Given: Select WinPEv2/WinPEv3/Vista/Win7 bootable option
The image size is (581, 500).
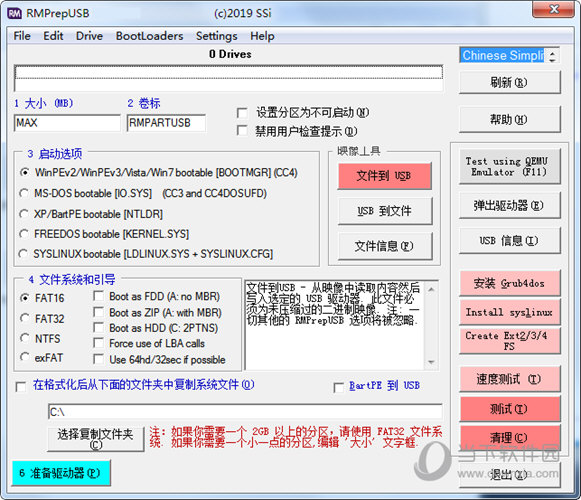Looking at the screenshot, I should (24, 173).
